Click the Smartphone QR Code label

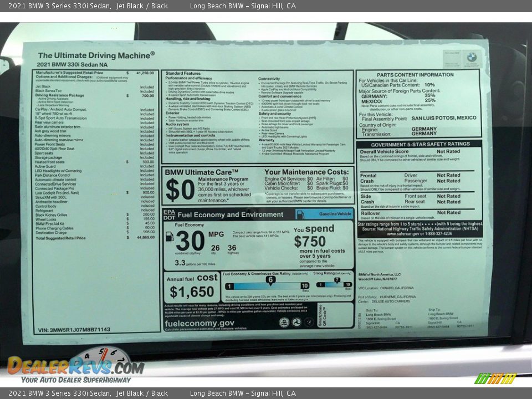(321, 315)
